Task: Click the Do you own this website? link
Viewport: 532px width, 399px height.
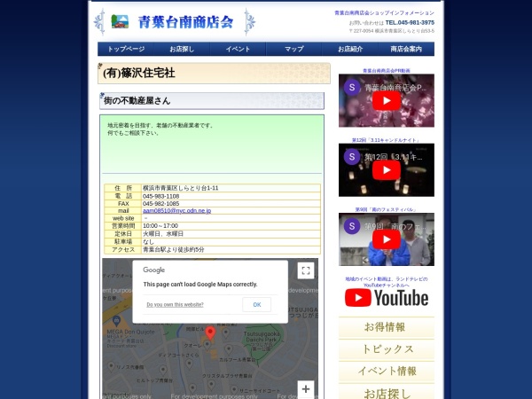Action: (x=175, y=305)
